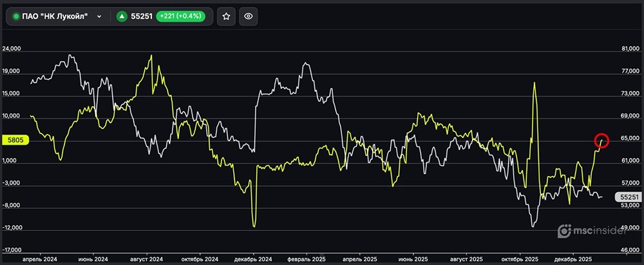Click the 57,000 right-axis label

tap(632, 182)
